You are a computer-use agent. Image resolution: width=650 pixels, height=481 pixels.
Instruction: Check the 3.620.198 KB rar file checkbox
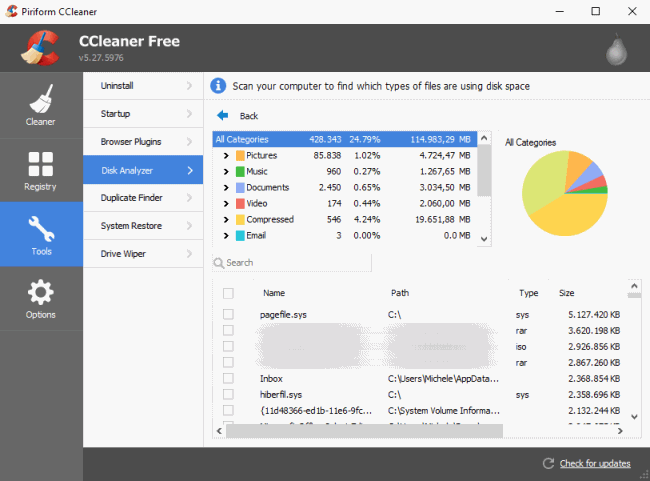click(228, 330)
